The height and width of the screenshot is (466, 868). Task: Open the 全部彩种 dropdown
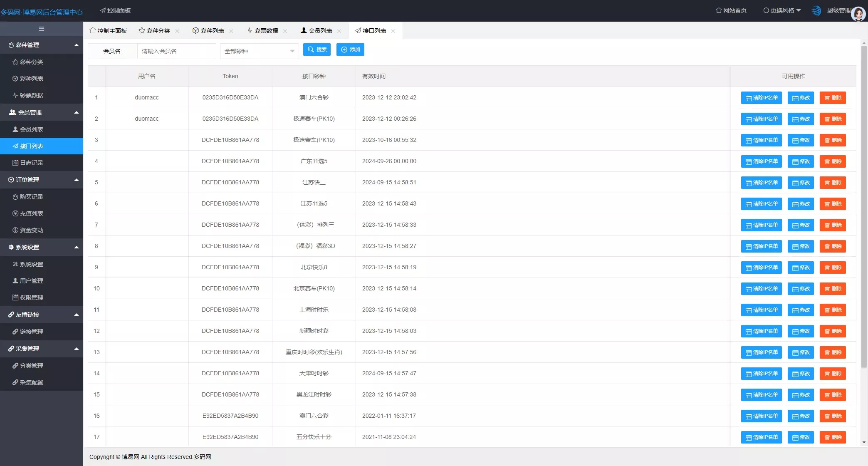coord(259,51)
